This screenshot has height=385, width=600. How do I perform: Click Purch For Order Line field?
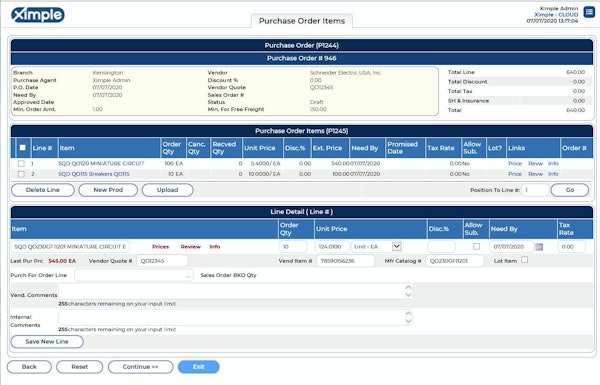[x=134, y=276]
